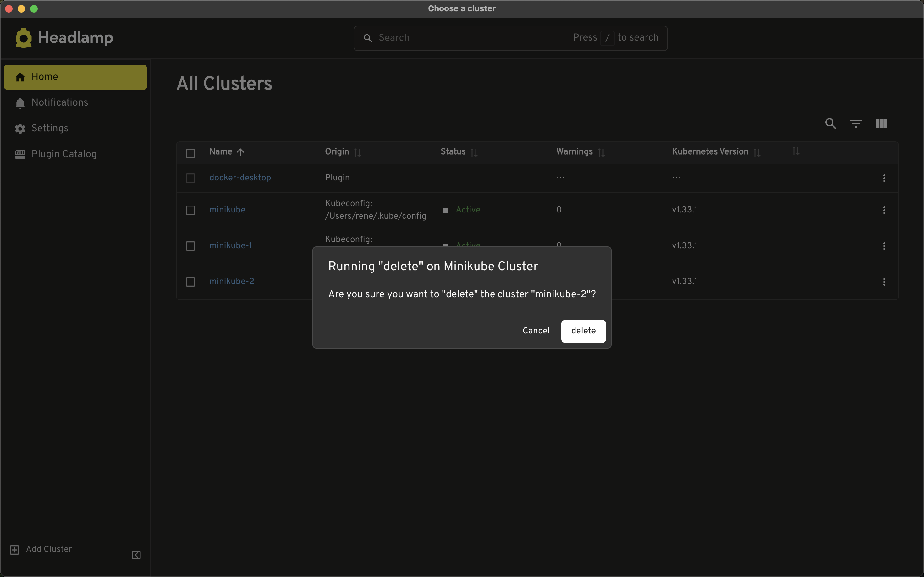Screen dimensions: 924x577
Task: Open the minikube-1 cluster link
Action: (x=230, y=246)
